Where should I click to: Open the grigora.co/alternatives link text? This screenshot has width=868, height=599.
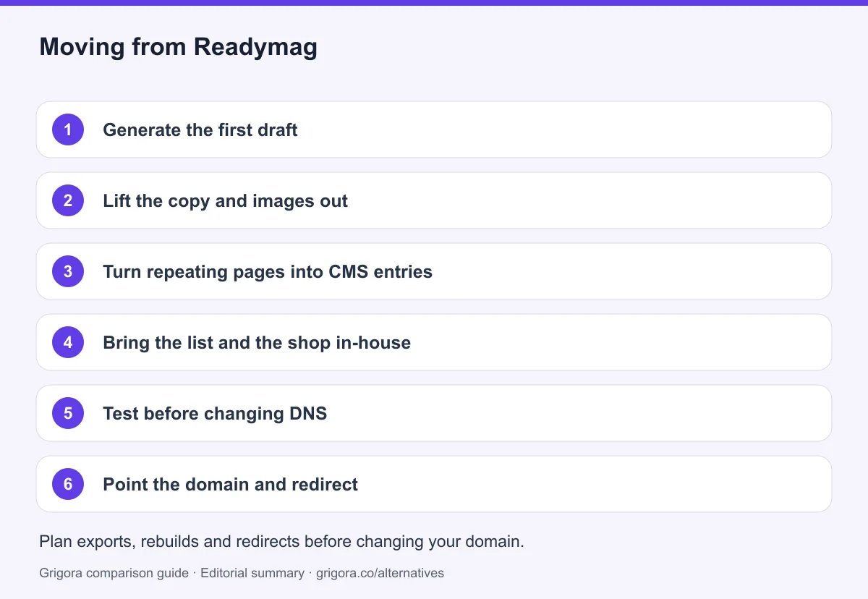[x=380, y=573]
